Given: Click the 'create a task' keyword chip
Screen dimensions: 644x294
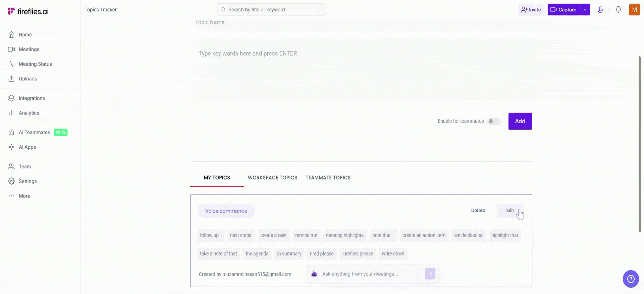Looking at the screenshot, I should coord(273,235).
